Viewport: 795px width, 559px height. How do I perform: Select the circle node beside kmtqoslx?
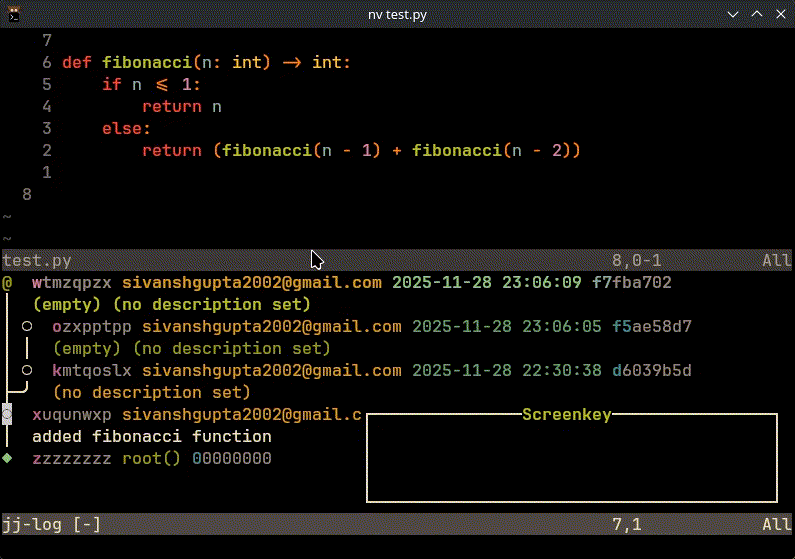pos(27,370)
